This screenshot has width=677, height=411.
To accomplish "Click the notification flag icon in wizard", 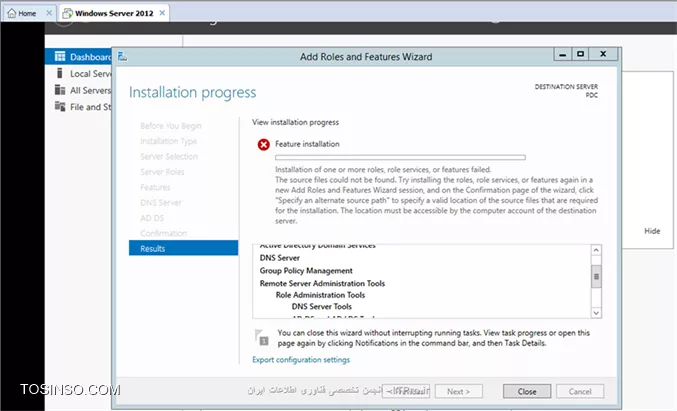I will coord(262,337).
